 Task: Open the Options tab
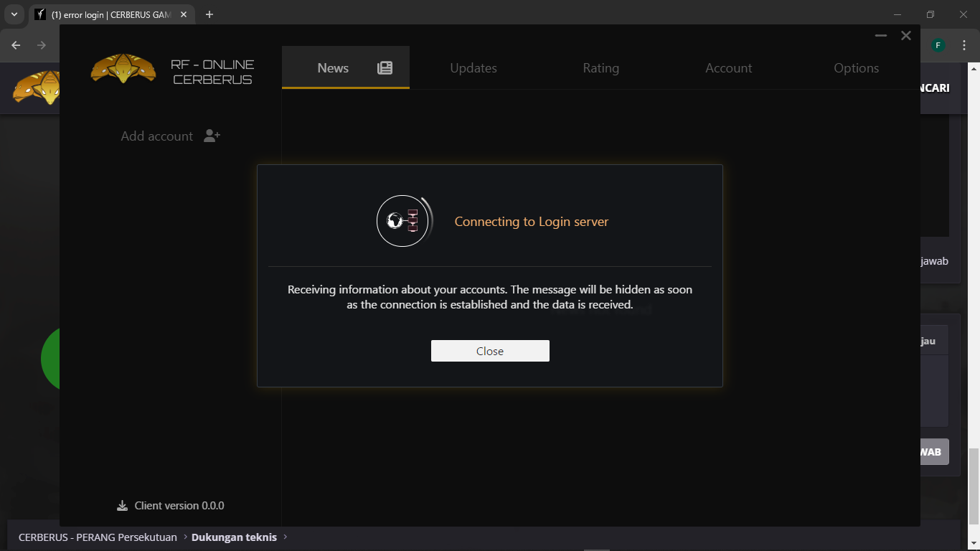coord(857,68)
